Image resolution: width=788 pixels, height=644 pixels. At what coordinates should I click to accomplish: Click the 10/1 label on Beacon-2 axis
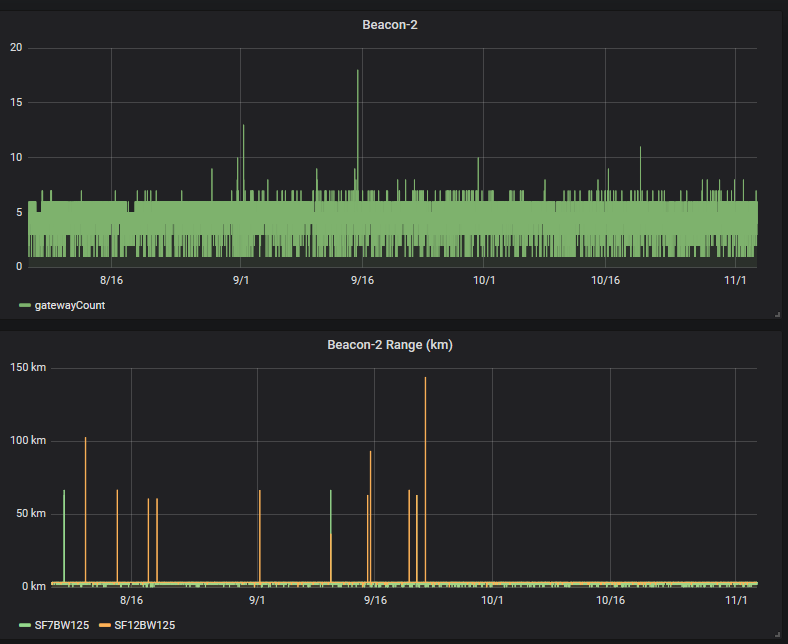484,280
